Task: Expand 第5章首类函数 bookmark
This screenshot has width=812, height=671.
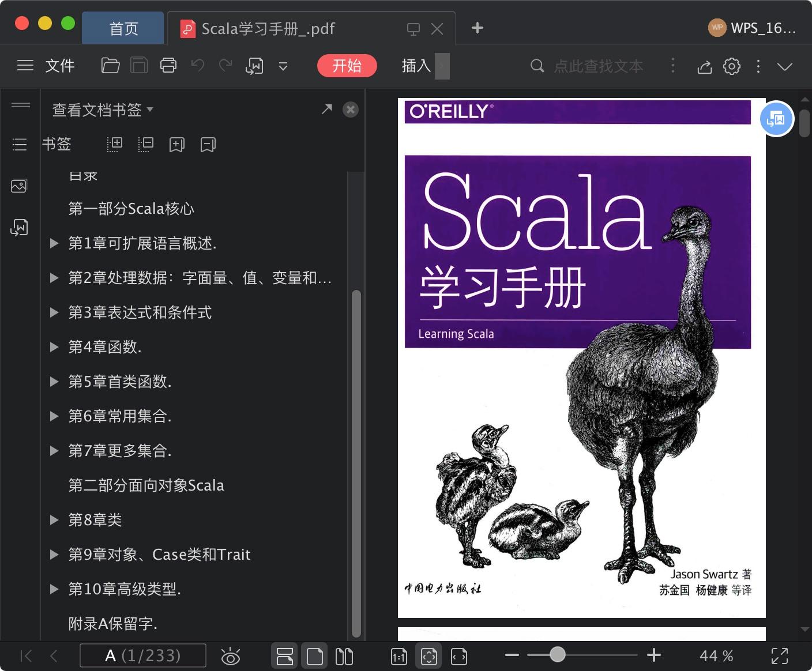Action: [x=54, y=382]
